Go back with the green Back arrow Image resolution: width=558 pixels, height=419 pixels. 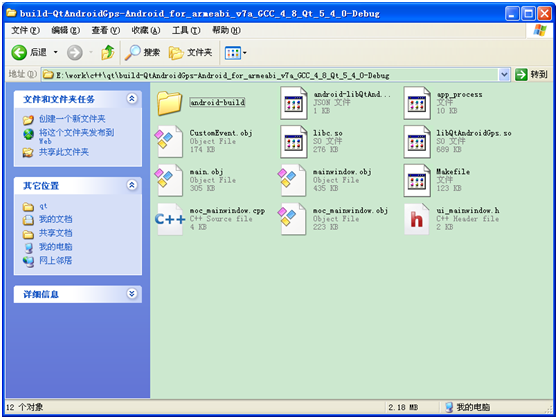coord(19,53)
